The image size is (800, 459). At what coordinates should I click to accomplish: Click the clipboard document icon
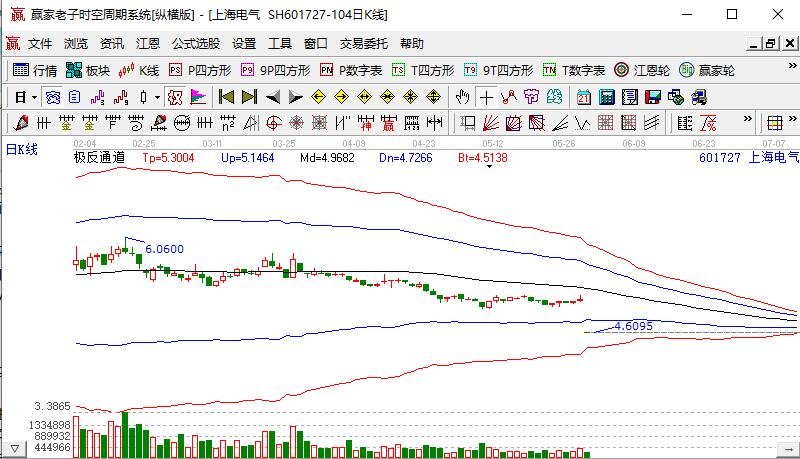pyautogui.click(x=75, y=97)
